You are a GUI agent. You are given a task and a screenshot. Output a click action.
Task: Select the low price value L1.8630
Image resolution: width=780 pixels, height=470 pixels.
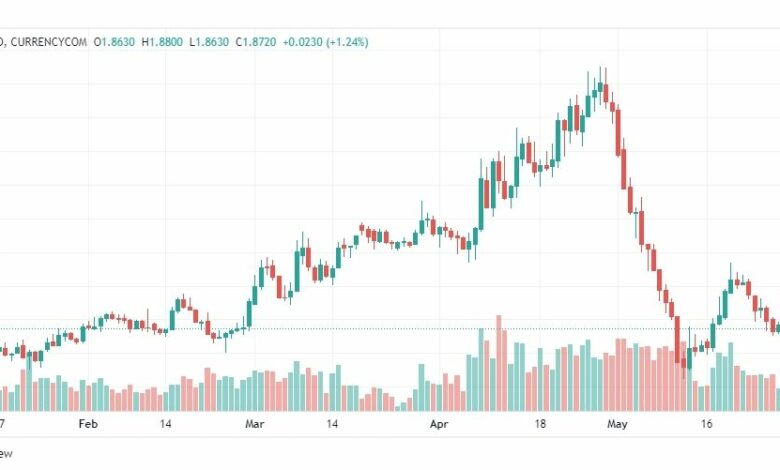coord(209,42)
